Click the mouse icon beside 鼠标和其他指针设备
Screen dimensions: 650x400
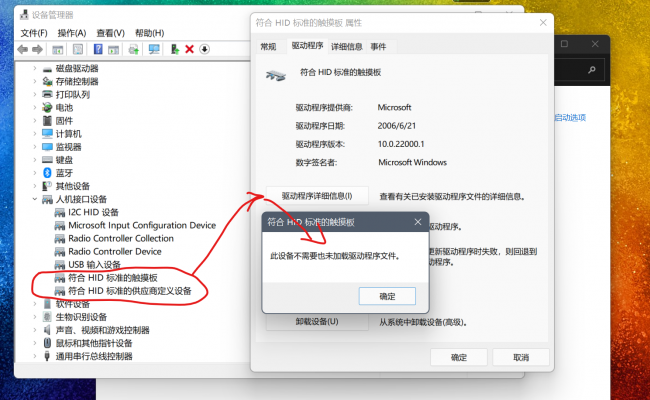[47, 343]
